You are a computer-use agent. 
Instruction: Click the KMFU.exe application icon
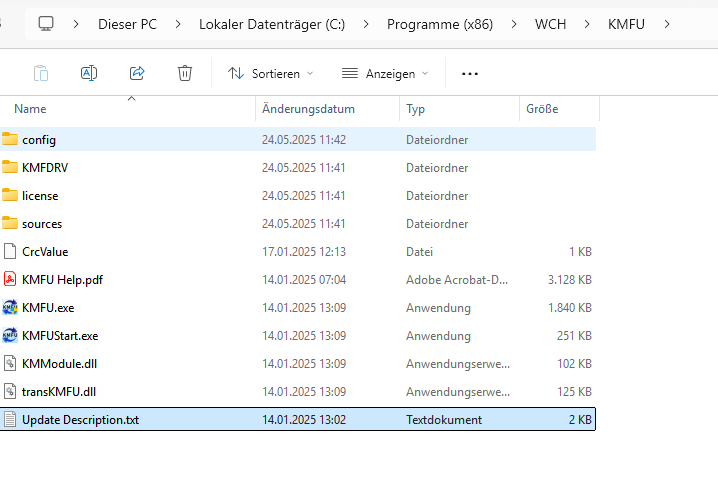point(10,307)
